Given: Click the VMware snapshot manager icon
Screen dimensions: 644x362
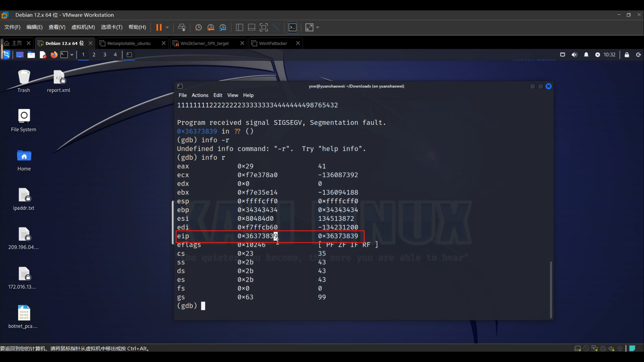Looking at the screenshot, I should (x=223, y=27).
